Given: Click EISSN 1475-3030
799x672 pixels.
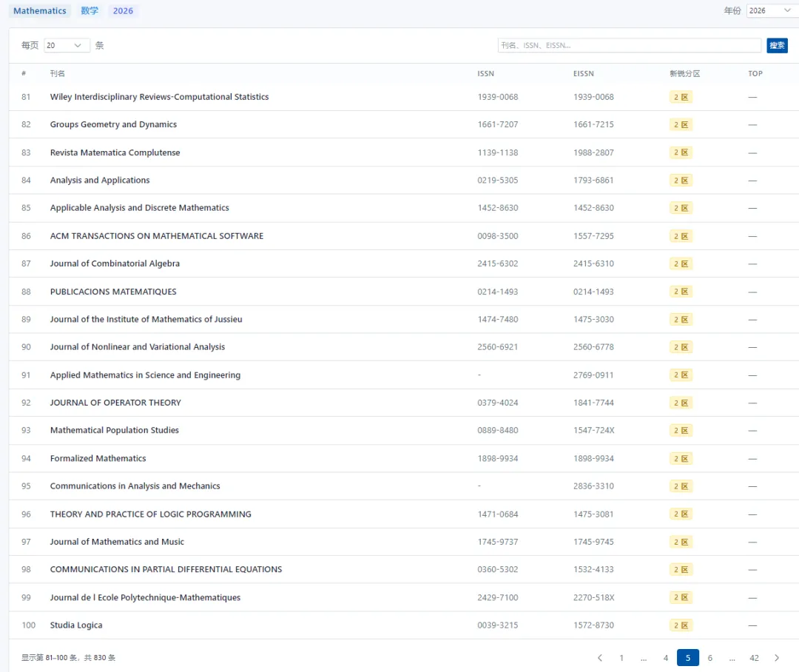Looking at the screenshot, I should point(593,319).
